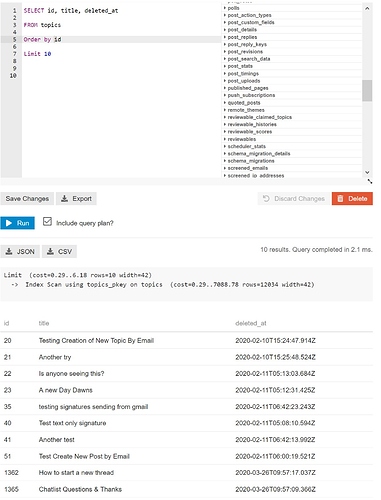This screenshot has height=500, width=381.
Task: Click the download icon on CSV button
Action: 50,252
